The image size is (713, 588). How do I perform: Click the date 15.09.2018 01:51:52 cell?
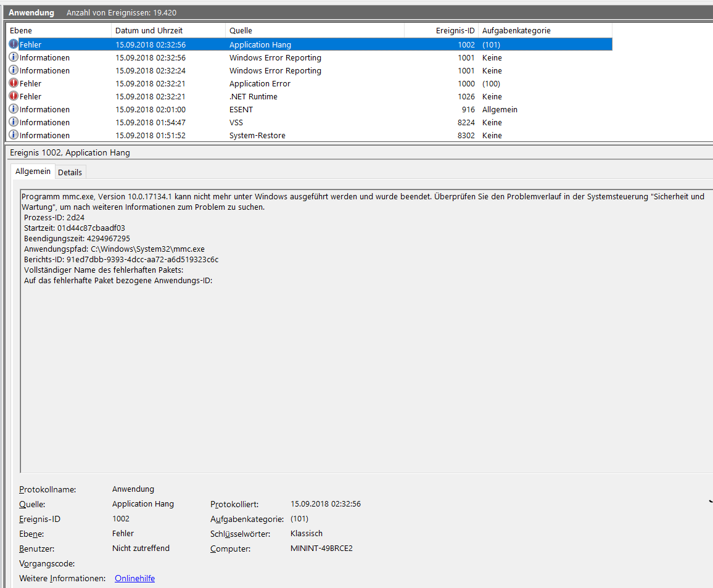click(x=150, y=136)
